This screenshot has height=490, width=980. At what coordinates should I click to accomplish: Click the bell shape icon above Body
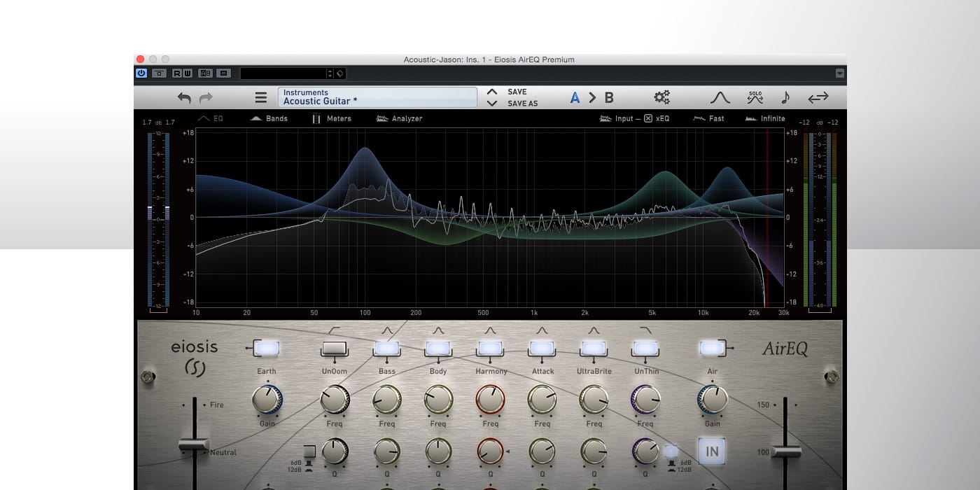pos(438,330)
